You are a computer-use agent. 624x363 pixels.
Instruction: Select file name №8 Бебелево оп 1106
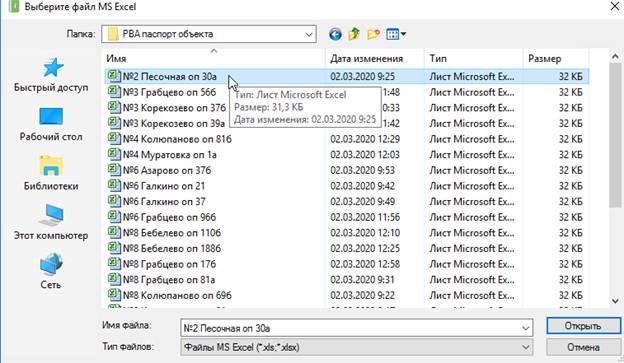(x=172, y=233)
